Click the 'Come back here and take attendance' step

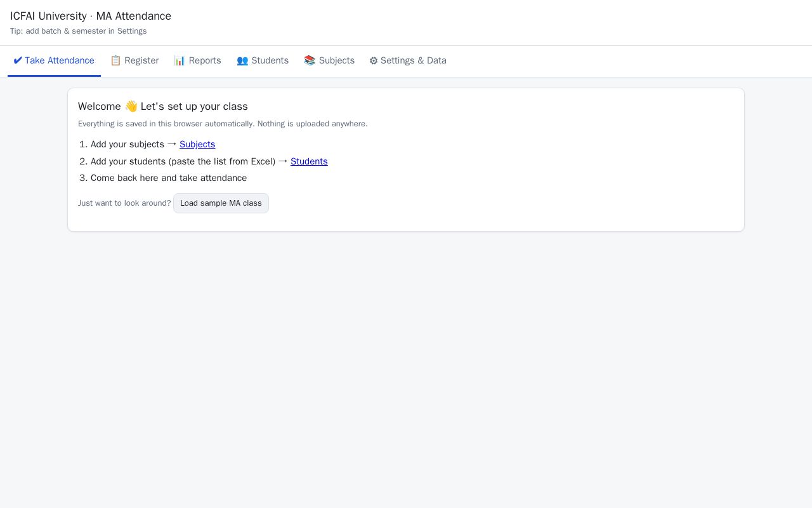169,178
